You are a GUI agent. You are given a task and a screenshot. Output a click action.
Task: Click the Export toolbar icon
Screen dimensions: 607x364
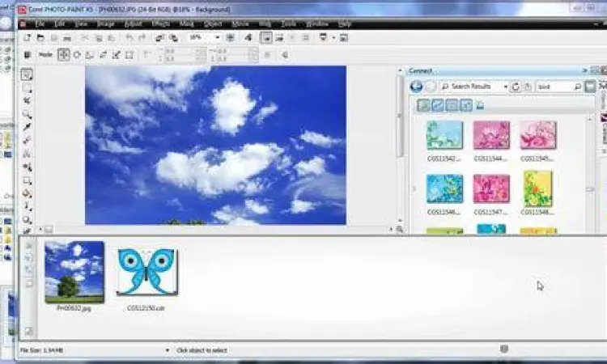[x=174, y=37]
